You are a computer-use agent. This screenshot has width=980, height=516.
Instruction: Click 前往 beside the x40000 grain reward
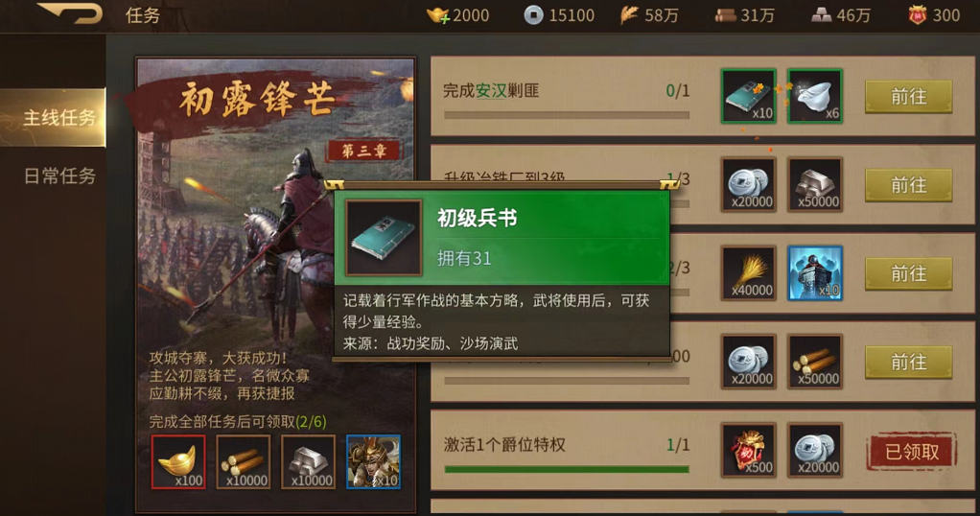point(908,273)
